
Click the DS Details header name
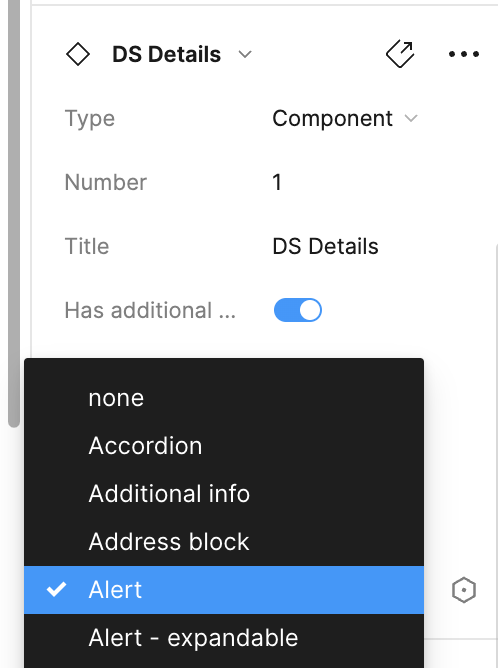(167, 55)
